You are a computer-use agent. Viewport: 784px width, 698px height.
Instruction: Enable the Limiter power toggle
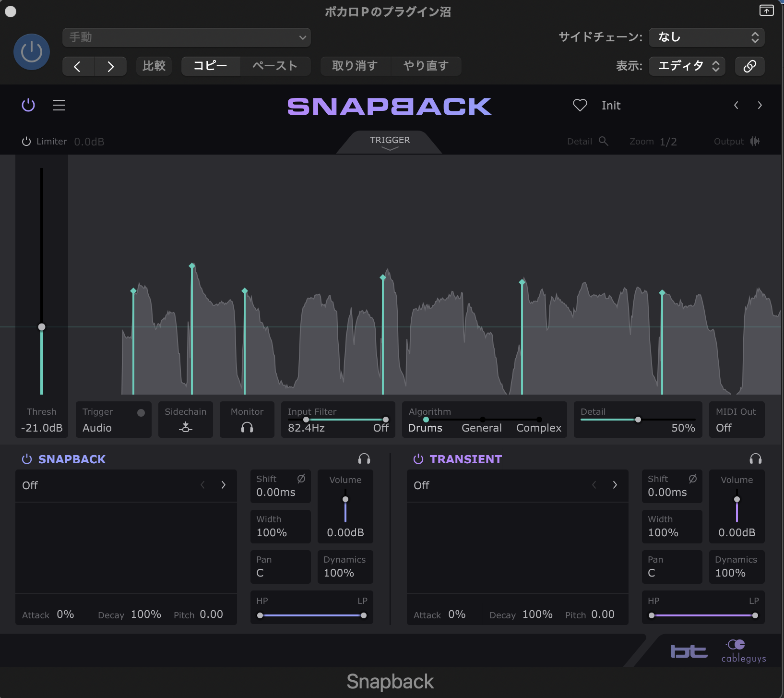tap(26, 142)
